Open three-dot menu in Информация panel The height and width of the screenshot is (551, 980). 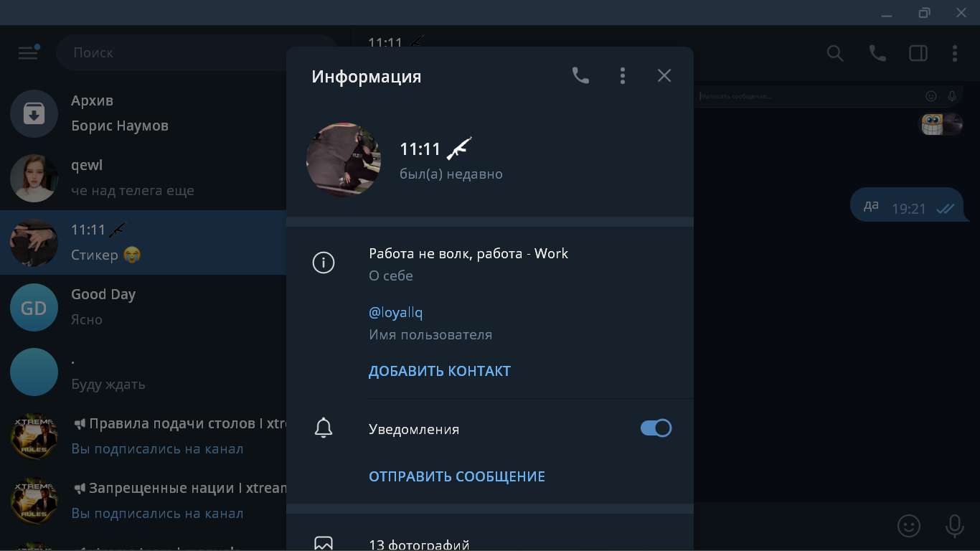click(x=623, y=75)
